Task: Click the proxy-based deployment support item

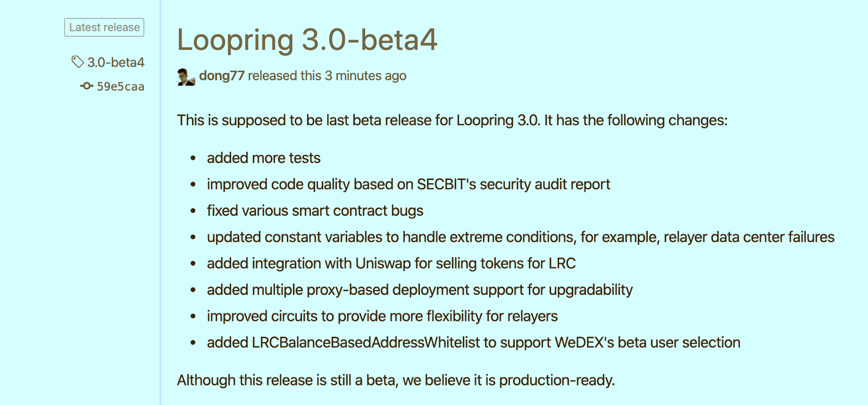Action: (x=419, y=290)
